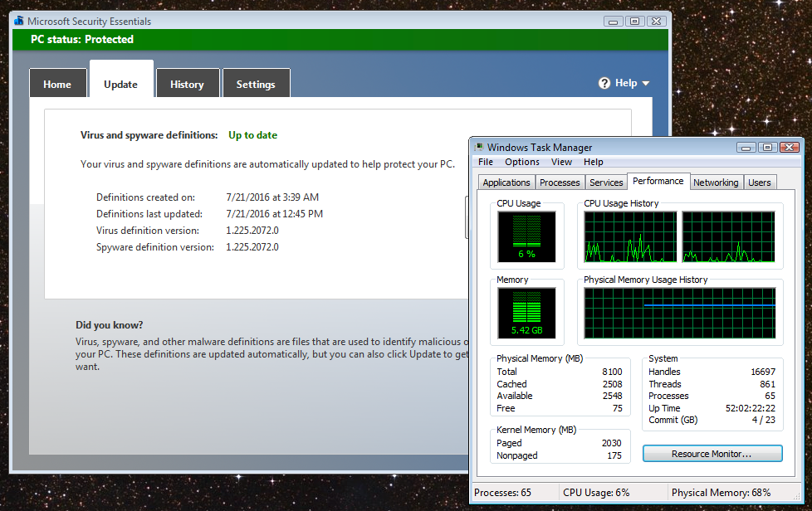Image resolution: width=812 pixels, height=511 pixels.
Task: Click the 'PC status: Protected' banner text
Action: (x=82, y=39)
